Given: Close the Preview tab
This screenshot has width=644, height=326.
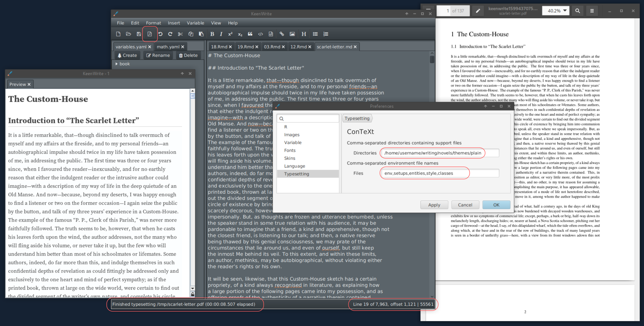Looking at the screenshot, I should pos(29,84).
